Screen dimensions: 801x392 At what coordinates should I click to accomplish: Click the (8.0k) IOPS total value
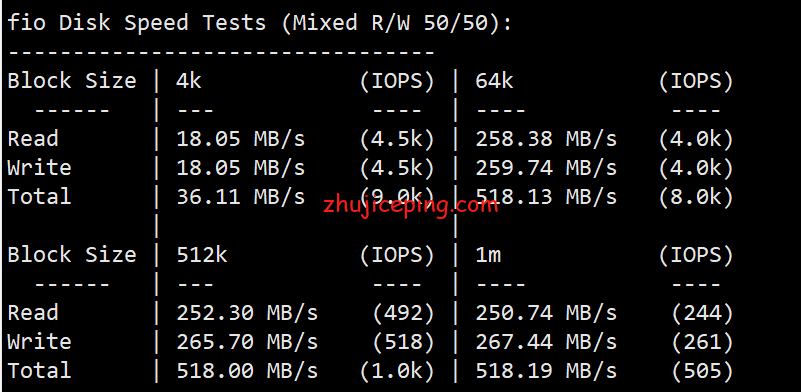point(696,197)
